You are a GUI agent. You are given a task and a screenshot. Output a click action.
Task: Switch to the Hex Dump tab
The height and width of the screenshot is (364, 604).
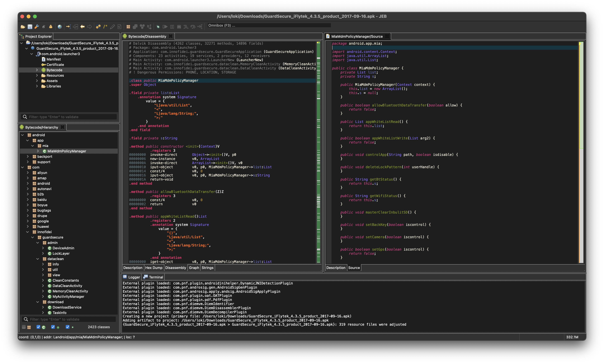[x=154, y=268]
